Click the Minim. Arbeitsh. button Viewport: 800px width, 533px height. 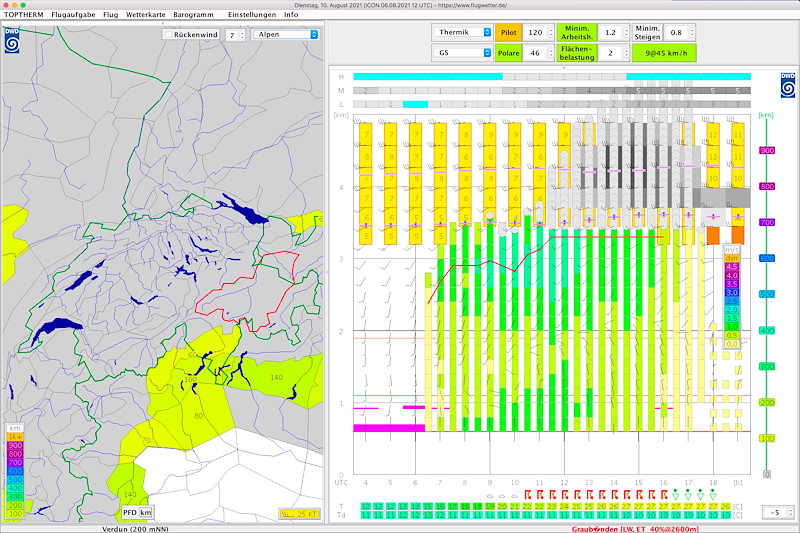tap(577, 32)
